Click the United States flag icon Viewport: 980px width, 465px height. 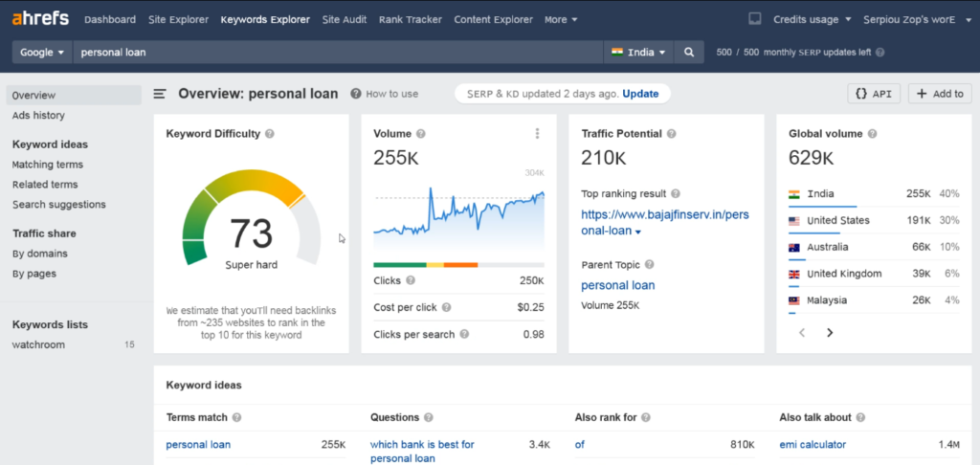[793, 221]
